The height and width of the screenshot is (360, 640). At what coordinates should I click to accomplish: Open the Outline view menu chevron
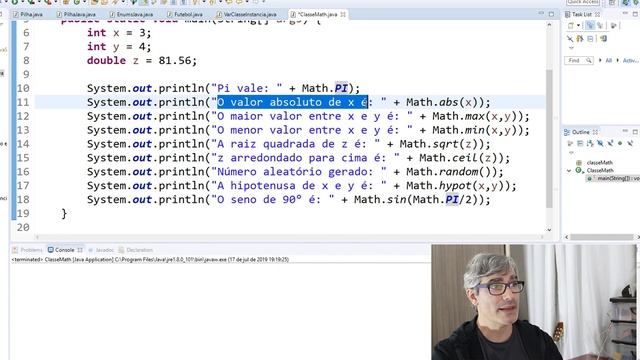tap(571, 152)
